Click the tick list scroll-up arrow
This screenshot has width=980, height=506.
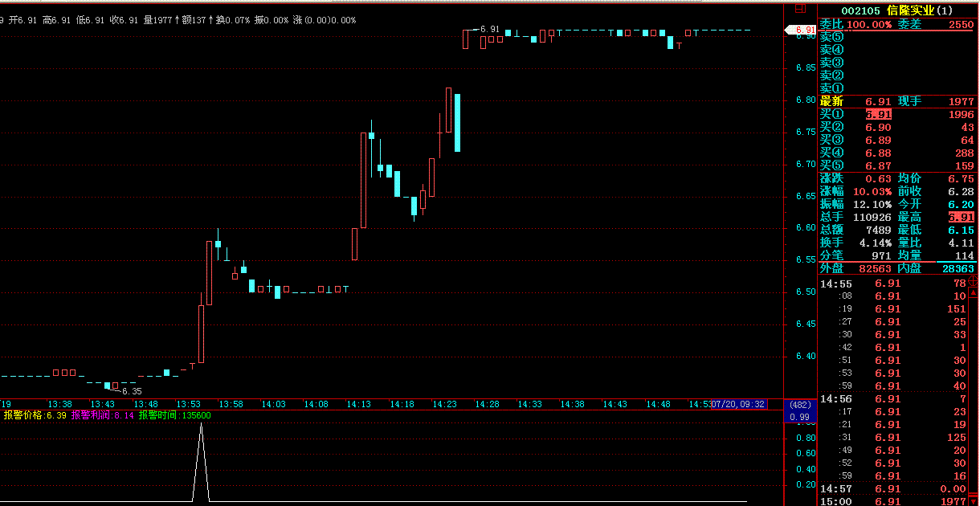(973, 293)
